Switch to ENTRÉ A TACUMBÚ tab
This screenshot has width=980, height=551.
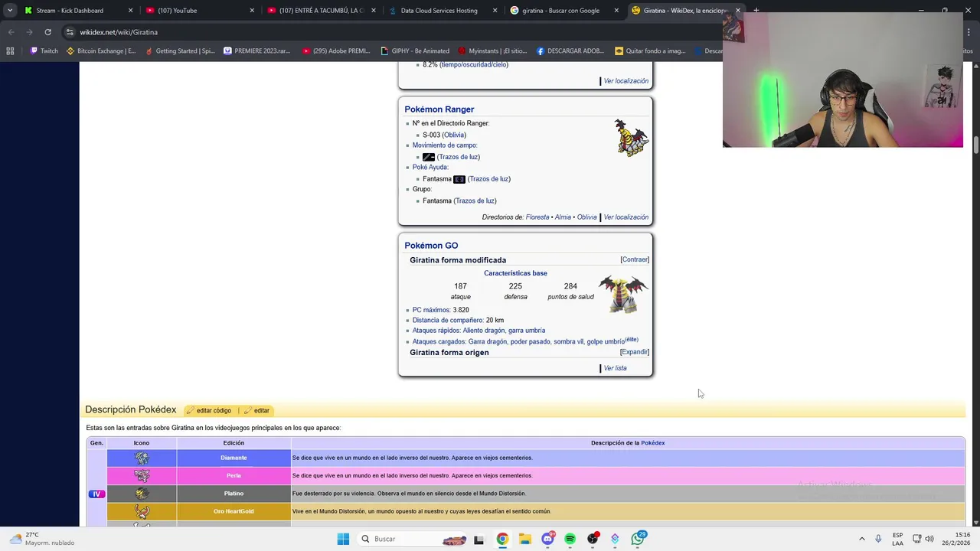(322, 11)
